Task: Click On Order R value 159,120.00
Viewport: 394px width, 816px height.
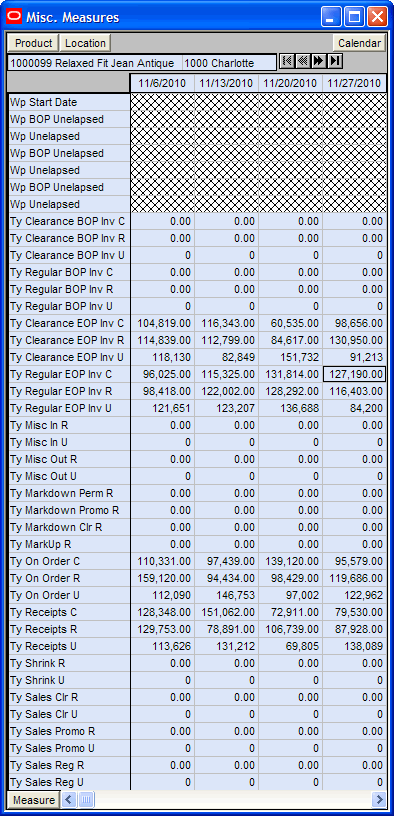Action: click(x=162, y=579)
